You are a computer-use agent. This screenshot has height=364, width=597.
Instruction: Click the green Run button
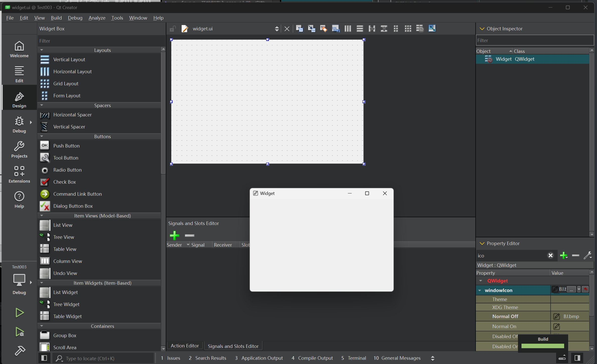point(19,313)
